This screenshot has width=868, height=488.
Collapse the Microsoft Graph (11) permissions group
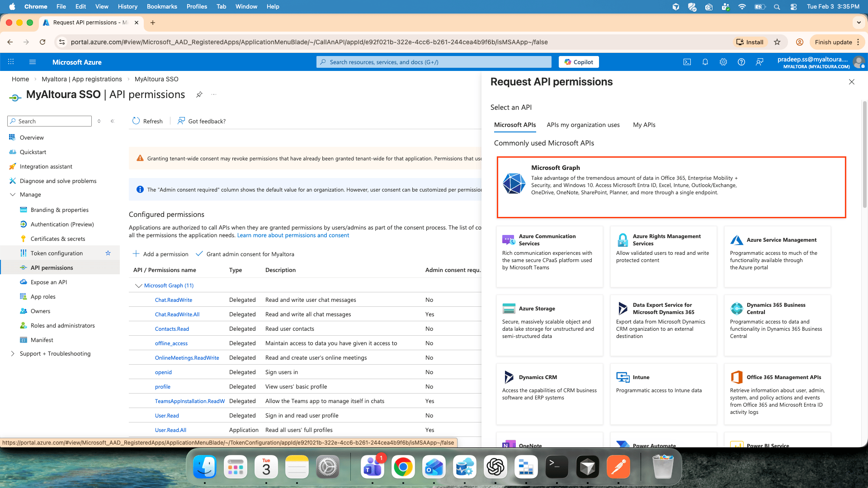click(139, 286)
